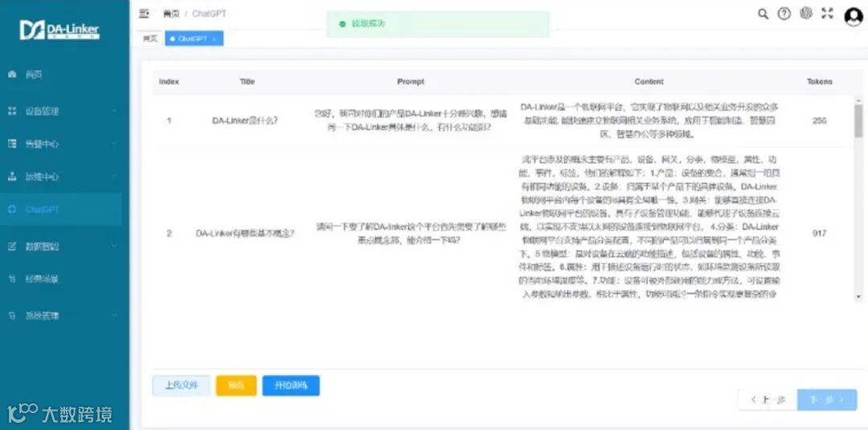Click the ChatGPT logo icon in header
Viewport: 868px width, 430px height.
click(806, 14)
